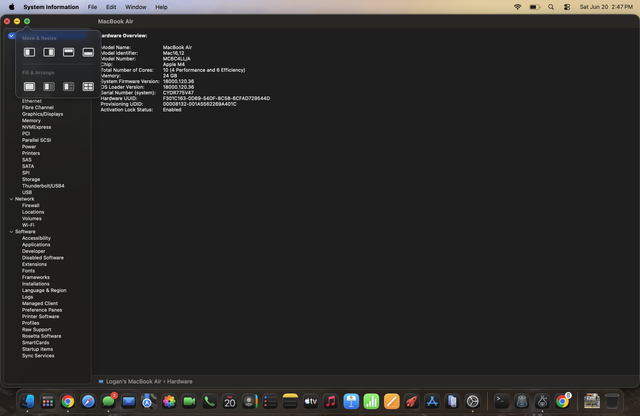Open Photos app in the Dock

[169, 402]
